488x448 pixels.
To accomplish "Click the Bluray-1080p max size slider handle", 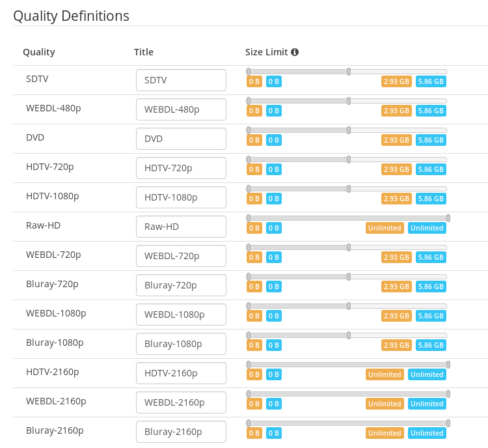I will [x=349, y=335].
